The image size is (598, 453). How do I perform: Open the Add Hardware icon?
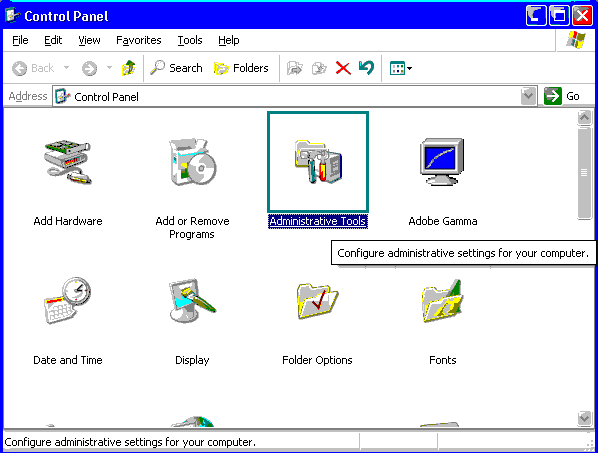68,162
